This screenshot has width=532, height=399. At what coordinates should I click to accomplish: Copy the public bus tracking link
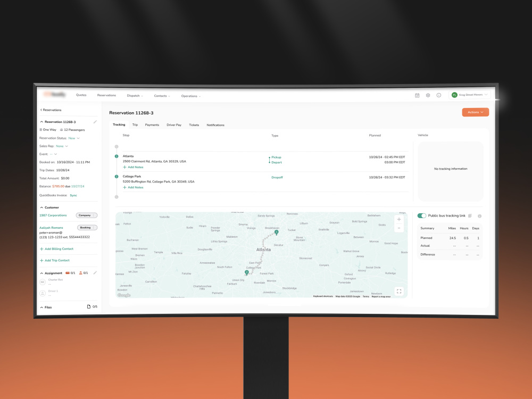coord(470,216)
